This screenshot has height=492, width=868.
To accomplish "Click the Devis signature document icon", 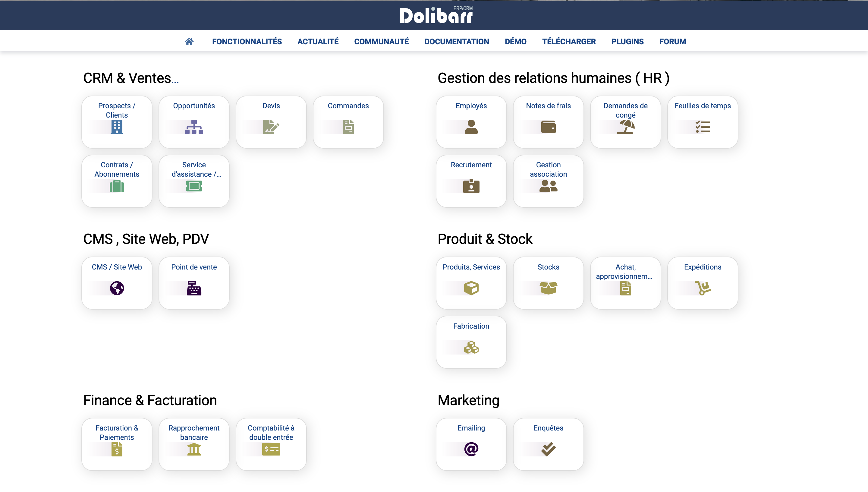I will (x=271, y=127).
